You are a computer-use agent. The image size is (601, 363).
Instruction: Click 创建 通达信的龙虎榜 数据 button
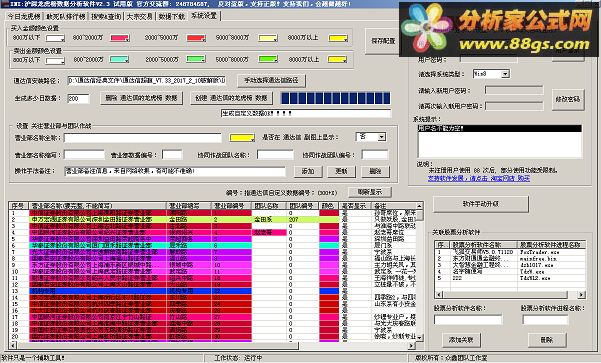click(x=232, y=98)
